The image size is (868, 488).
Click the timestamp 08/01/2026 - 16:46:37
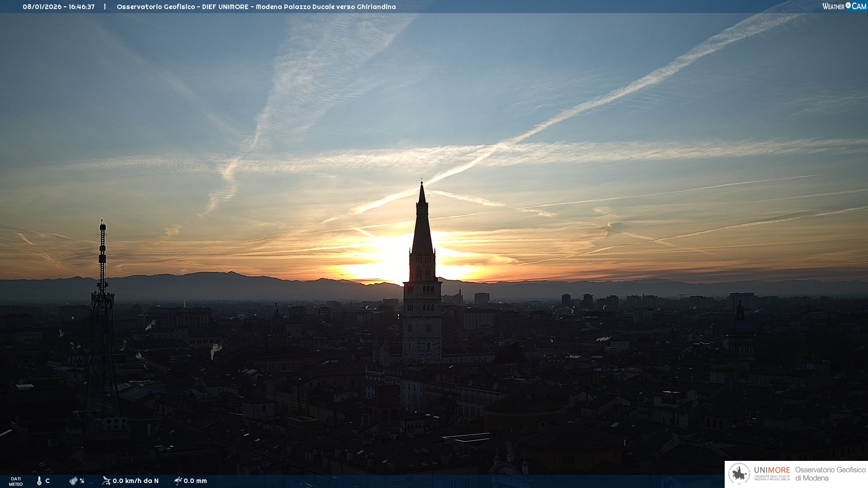coord(59,7)
